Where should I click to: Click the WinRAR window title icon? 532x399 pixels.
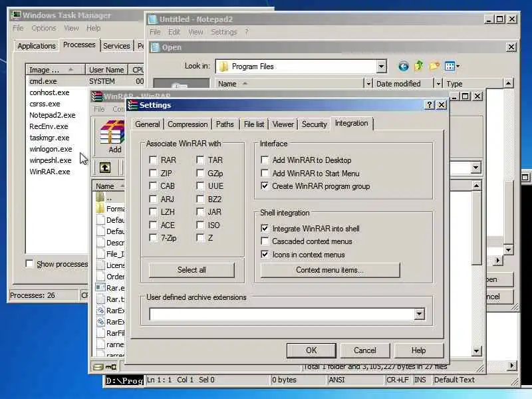click(96, 96)
